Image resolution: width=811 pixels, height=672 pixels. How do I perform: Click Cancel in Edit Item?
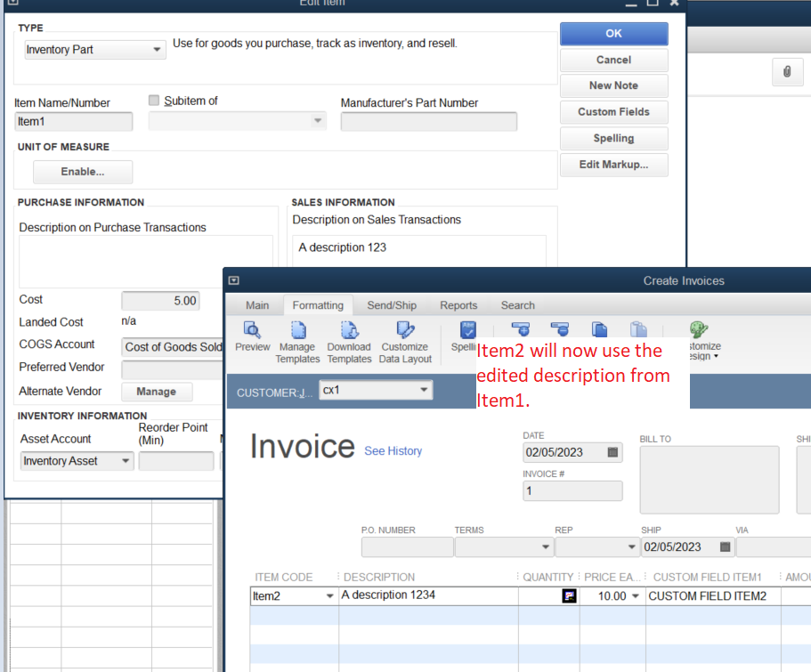click(x=613, y=60)
